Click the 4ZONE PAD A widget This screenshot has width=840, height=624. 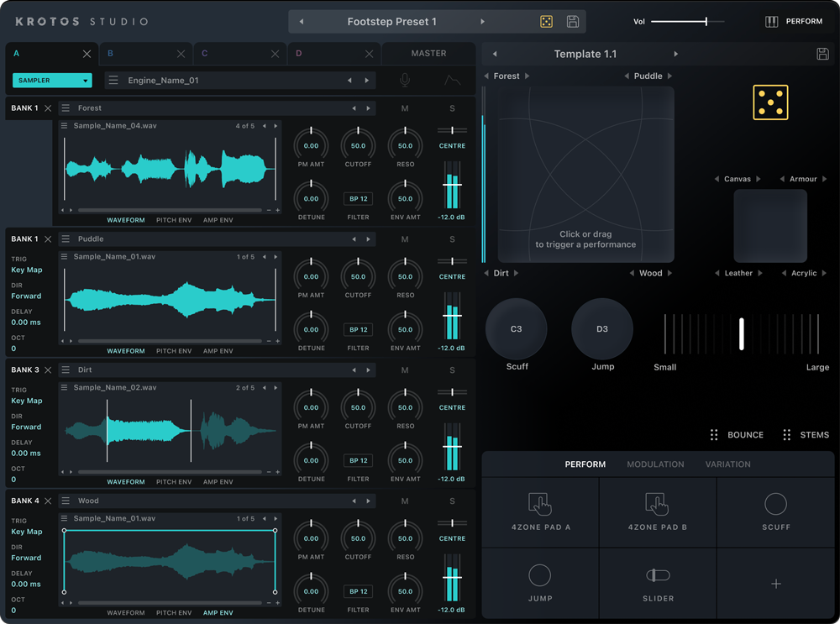point(540,511)
